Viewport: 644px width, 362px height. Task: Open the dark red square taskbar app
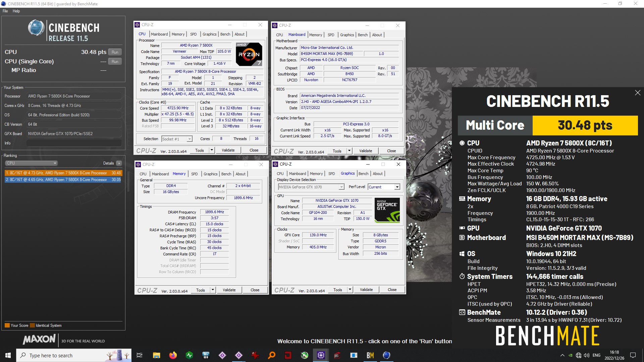[288, 355]
